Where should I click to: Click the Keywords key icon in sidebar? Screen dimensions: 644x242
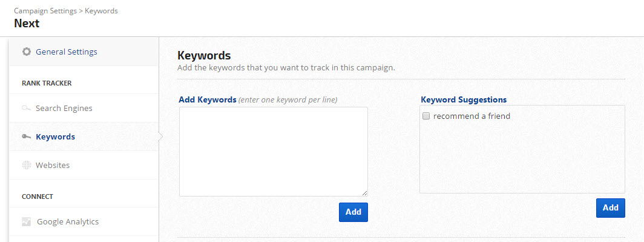(27, 136)
